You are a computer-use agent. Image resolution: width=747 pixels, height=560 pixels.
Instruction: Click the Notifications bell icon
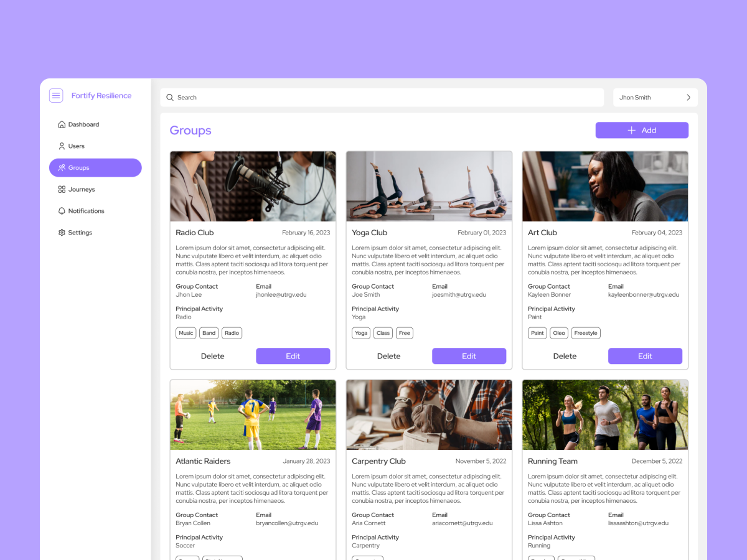pyautogui.click(x=62, y=211)
